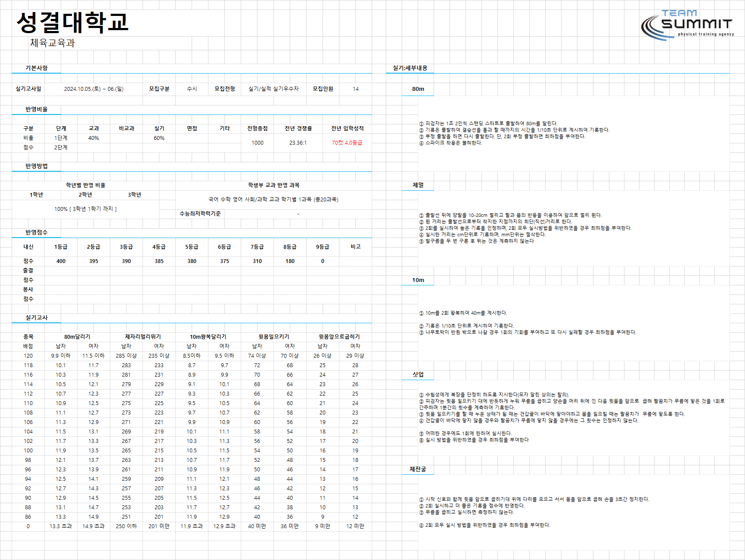Open the 반영방법 section header
745x560 pixels.
(x=36, y=166)
